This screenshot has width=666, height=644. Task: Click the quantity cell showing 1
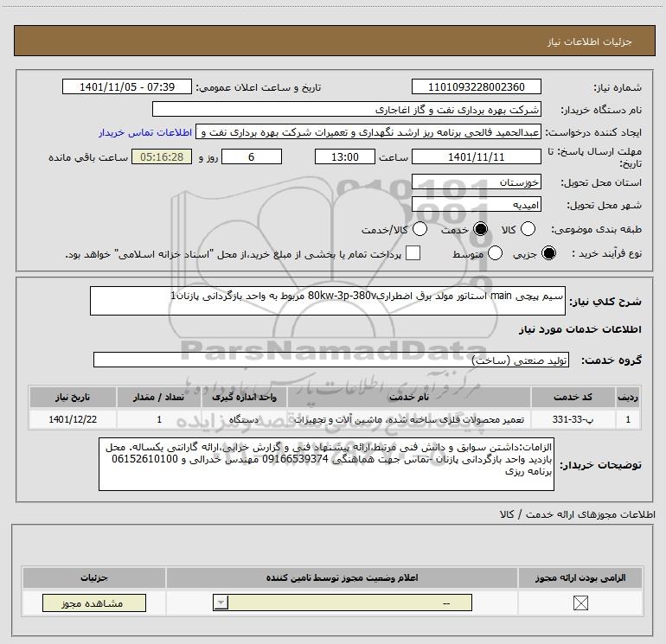pos(158,419)
